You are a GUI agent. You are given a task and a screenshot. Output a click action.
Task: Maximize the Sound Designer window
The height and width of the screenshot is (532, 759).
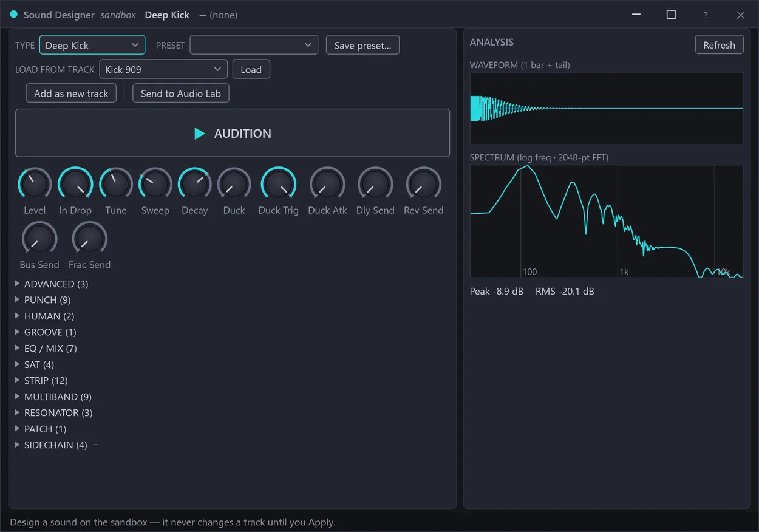[671, 15]
